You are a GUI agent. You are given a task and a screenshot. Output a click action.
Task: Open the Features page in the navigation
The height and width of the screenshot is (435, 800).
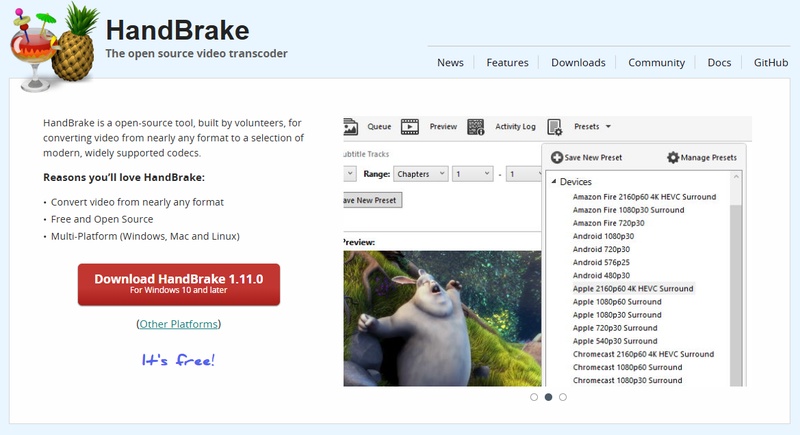[x=507, y=62]
